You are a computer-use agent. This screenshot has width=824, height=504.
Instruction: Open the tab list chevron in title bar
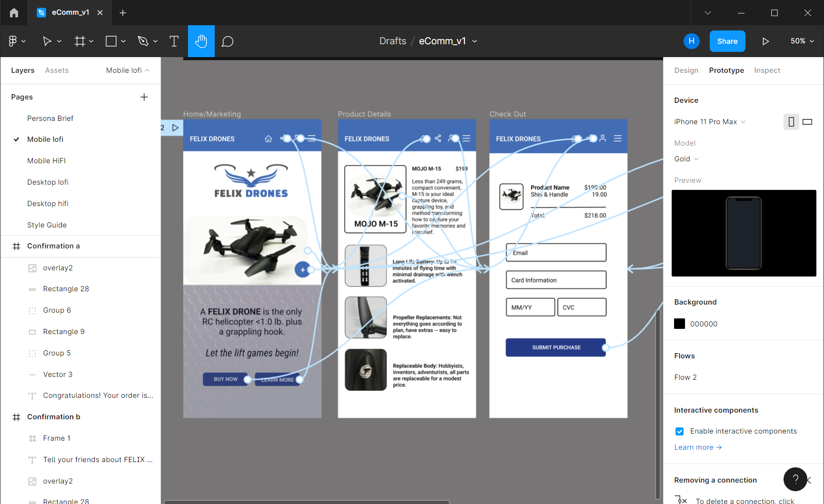pyautogui.click(x=708, y=13)
